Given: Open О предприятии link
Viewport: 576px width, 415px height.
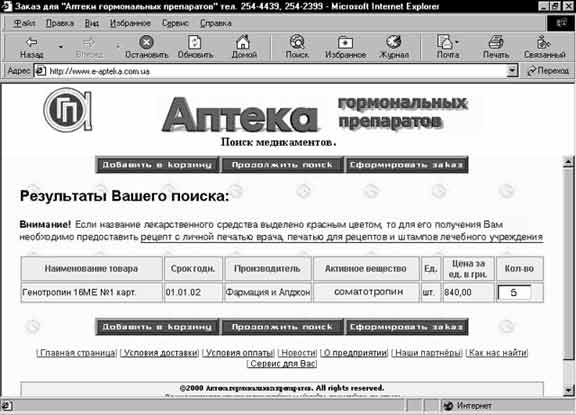Looking at the screenshot, I should 355,353.
